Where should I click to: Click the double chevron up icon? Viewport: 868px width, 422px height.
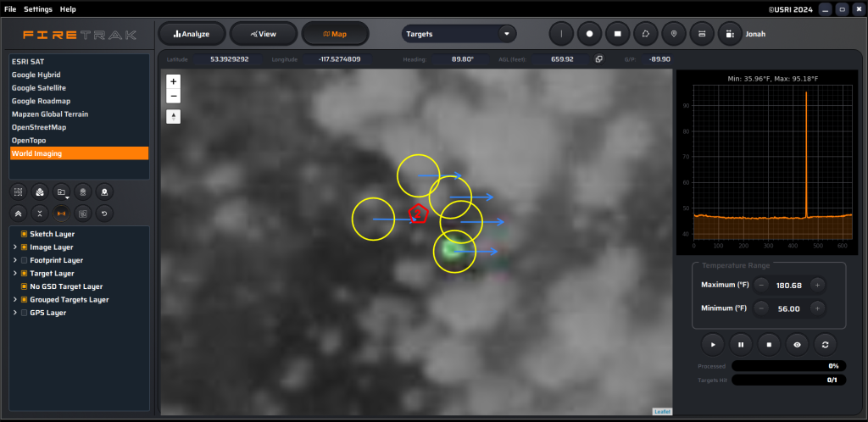pos(19,213)
